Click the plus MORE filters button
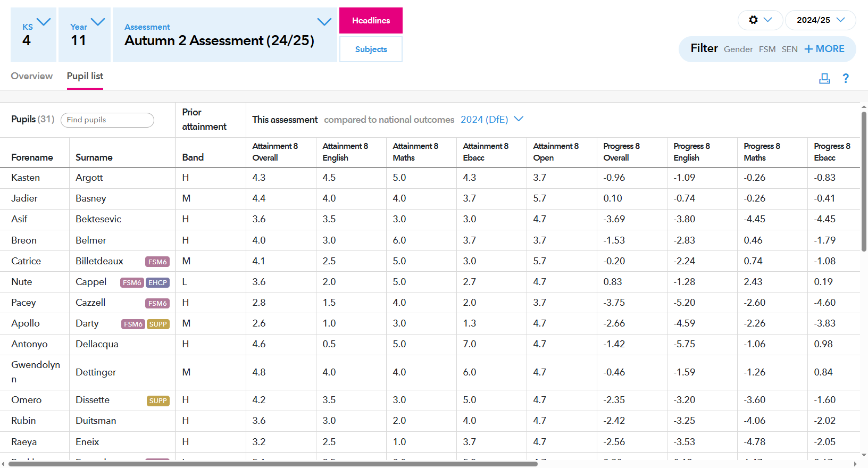The width and height of the screenshot is (868, 468). (x=824, y=49)
